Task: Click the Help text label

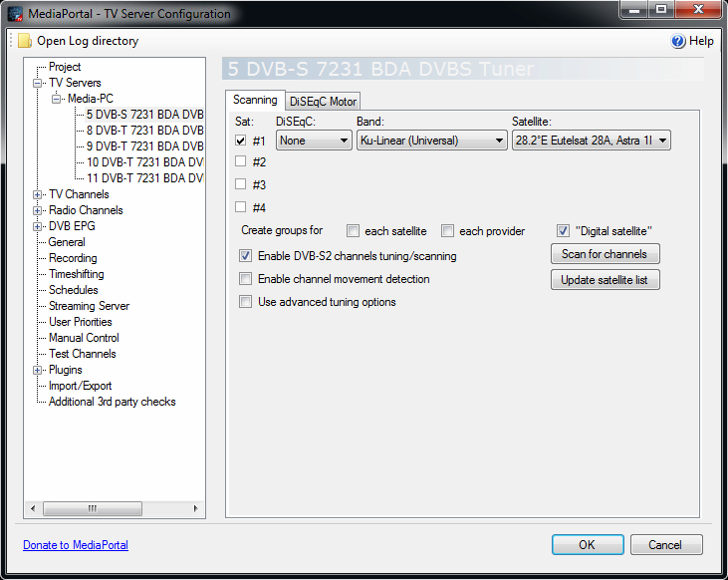Action: [x=701, y=41]
